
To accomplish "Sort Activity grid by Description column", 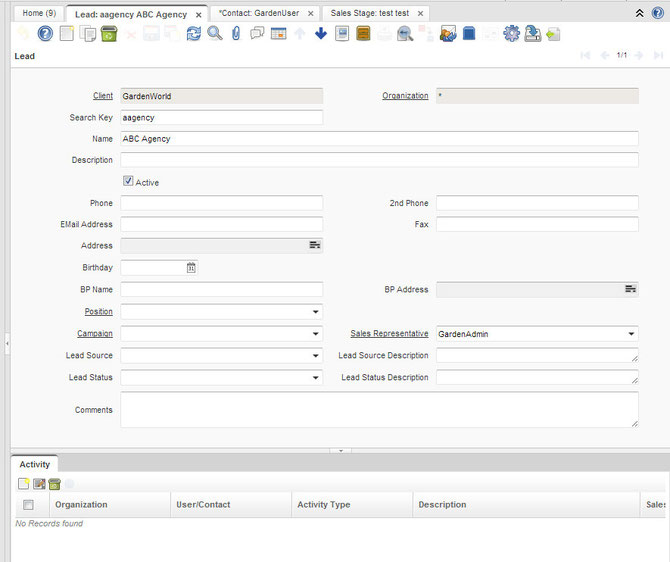I will click(526, 505).
